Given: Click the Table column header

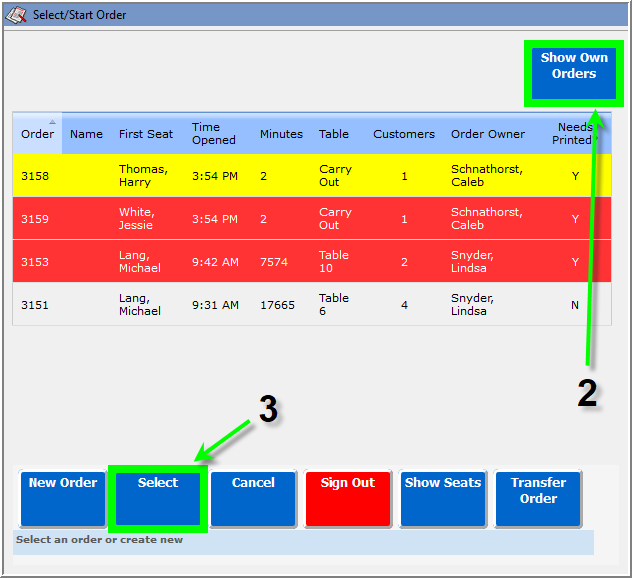Looking at the screenshot, I should (x=334, y=134).
